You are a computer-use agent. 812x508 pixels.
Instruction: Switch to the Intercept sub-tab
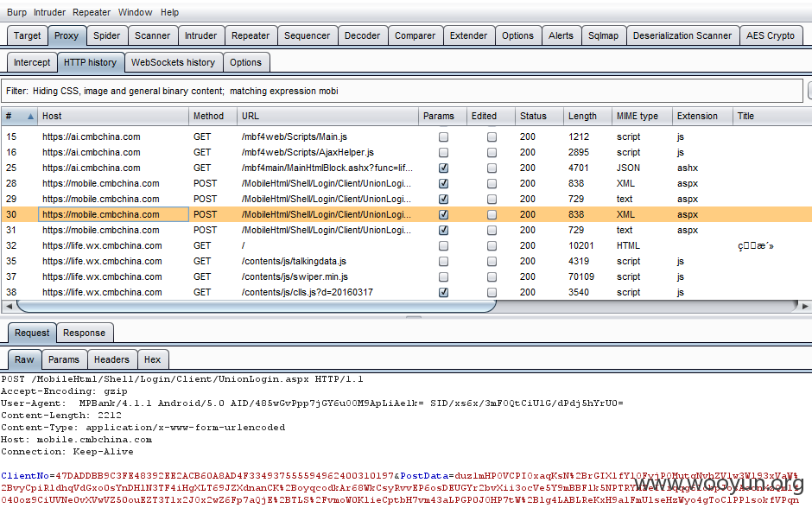pos(32,62)
